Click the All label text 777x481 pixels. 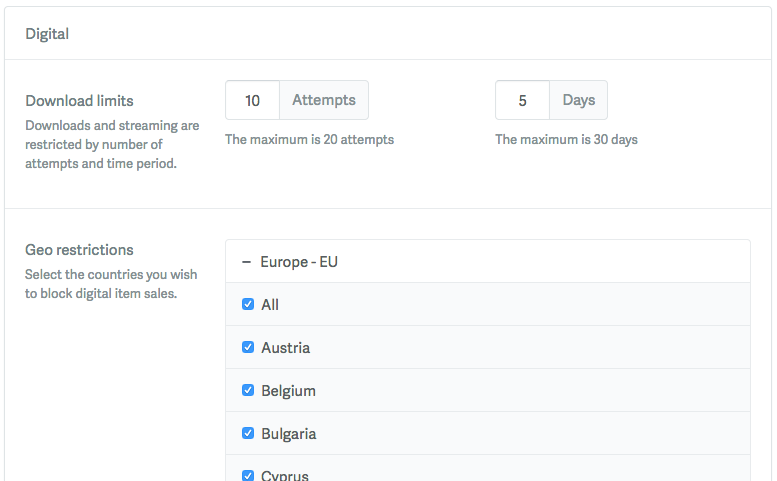tap(270, 305)
